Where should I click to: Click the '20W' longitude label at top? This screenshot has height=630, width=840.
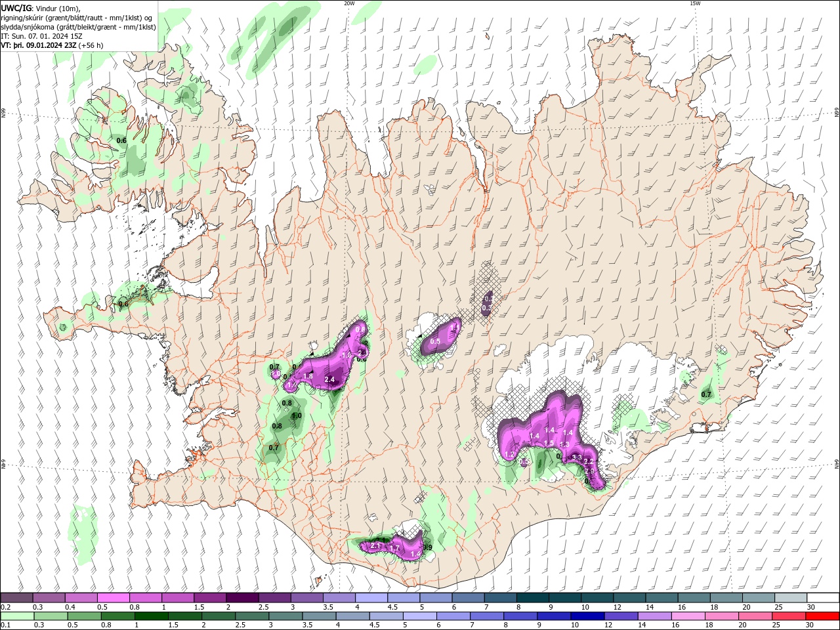[x=349, y=3]
